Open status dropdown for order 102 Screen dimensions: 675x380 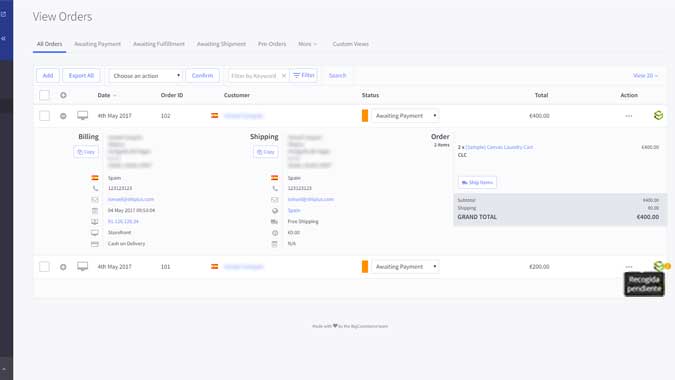pos(406,116)
